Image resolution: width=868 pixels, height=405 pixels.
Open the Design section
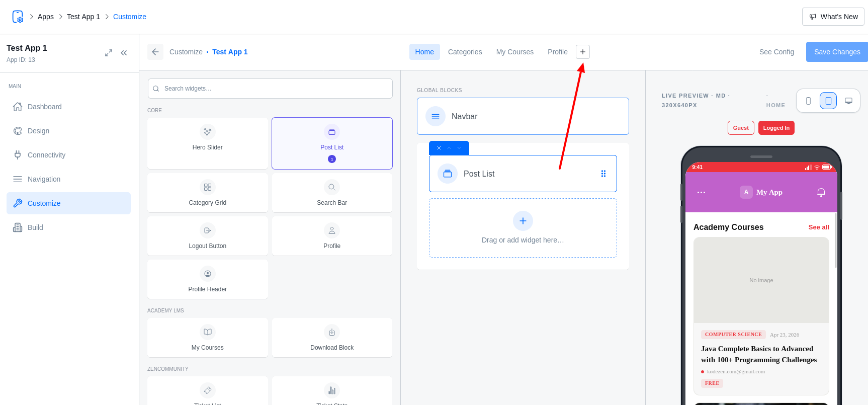pyautogui.click(x=68, y=131)
